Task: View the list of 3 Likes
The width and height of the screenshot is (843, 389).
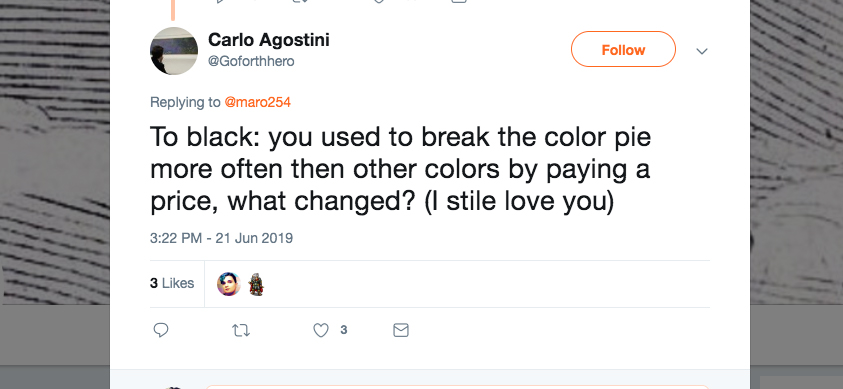Action: (172, 284)
